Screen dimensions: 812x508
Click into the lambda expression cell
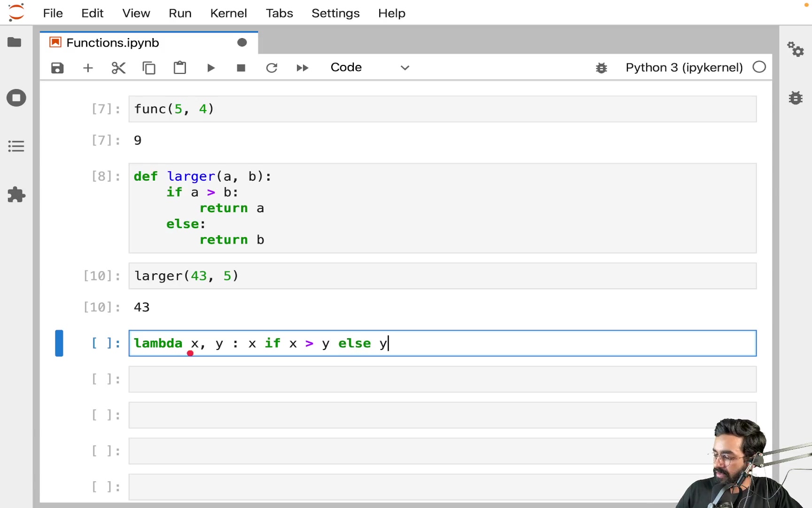click(x=442, y=343)
